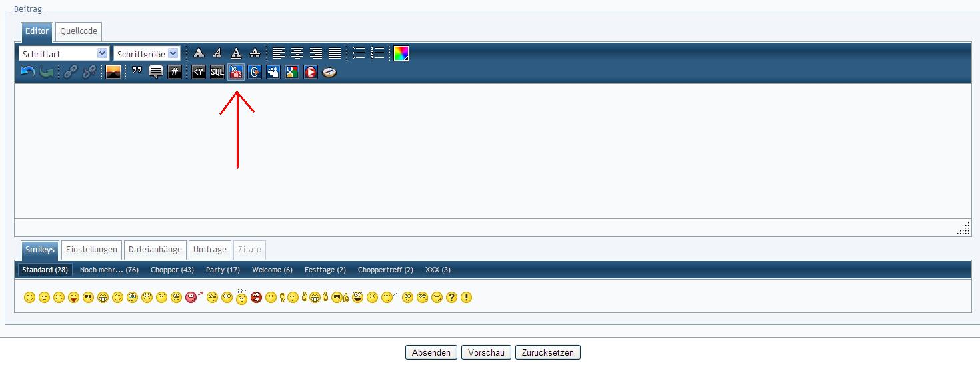Insert an SQL code block
The image size is (980, 369).
click(217, 72)
